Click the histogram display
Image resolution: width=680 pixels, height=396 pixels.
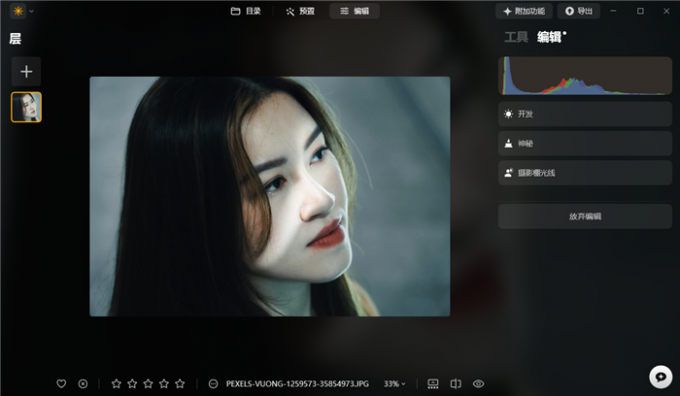(x=585, y=76)
